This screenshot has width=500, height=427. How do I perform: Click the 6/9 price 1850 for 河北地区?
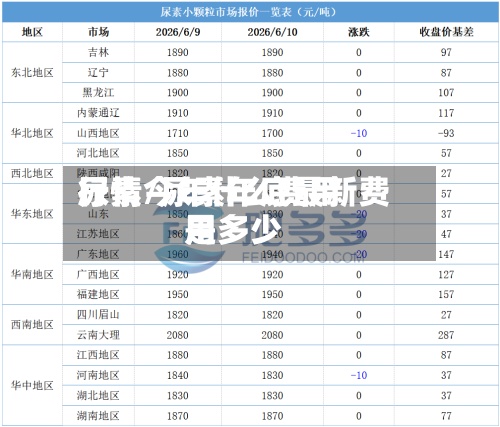coord(178,153)
